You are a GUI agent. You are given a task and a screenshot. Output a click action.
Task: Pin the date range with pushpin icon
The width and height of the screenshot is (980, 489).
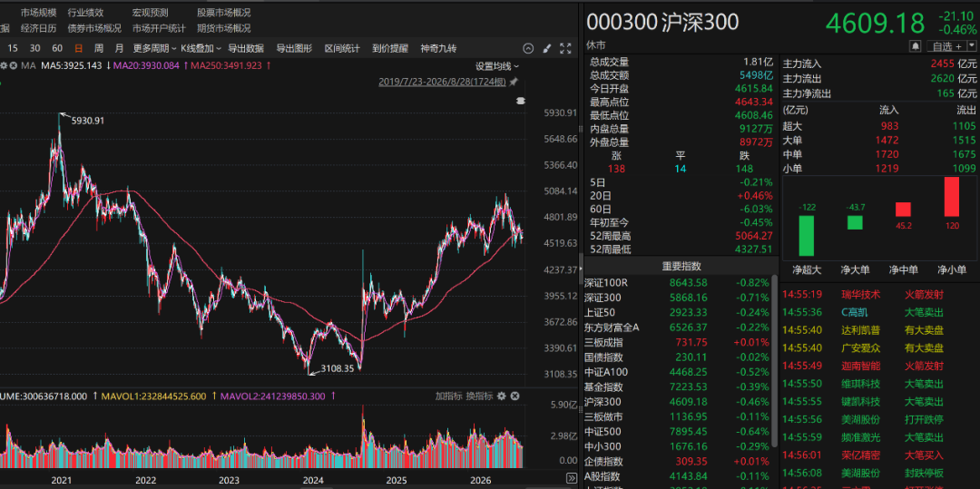click(x=514, y=82)
